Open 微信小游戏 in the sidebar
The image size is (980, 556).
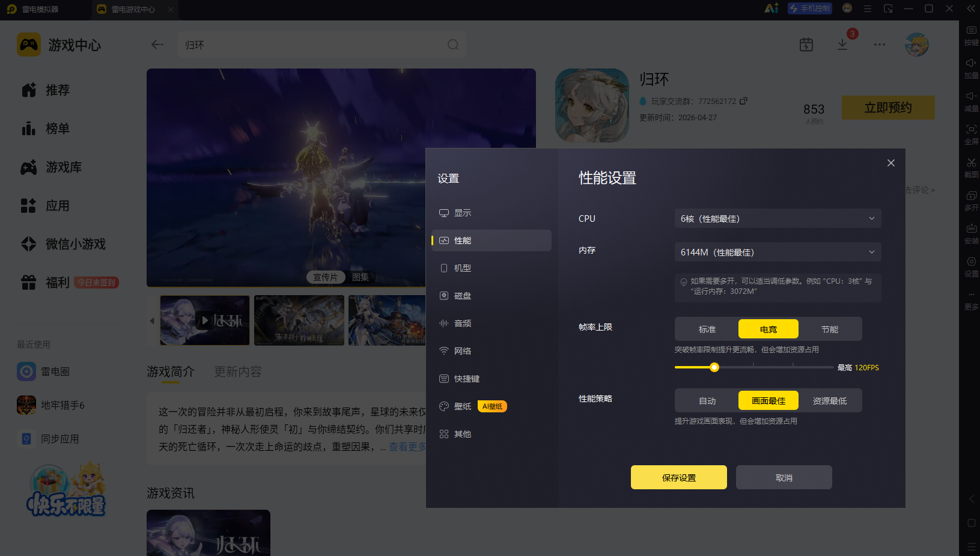64,244
